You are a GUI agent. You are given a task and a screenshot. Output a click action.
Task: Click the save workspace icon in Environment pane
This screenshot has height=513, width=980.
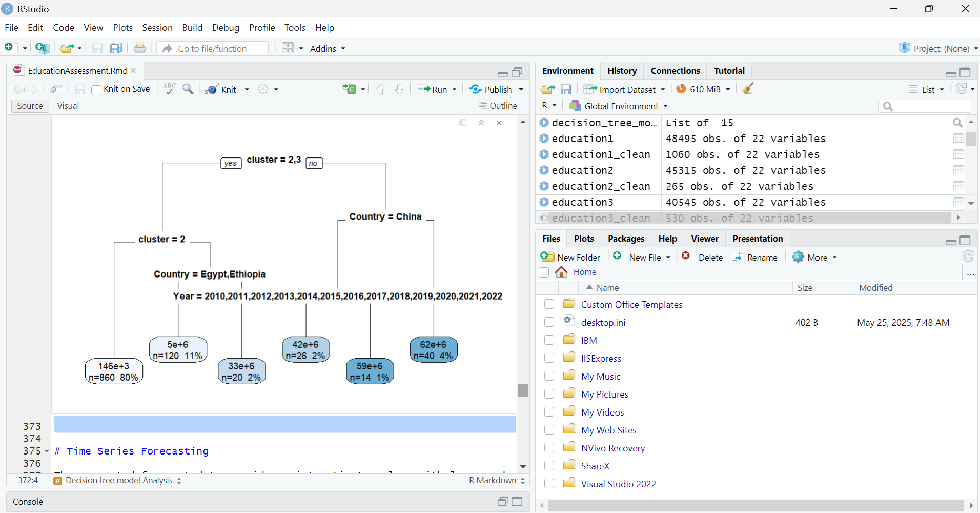click(x=566, y=89)
